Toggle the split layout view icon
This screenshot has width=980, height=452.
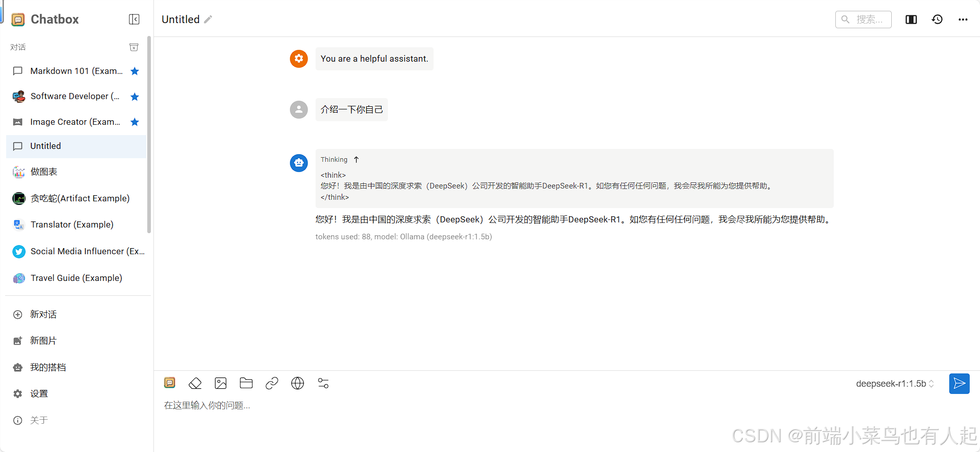tap(911, 20)
